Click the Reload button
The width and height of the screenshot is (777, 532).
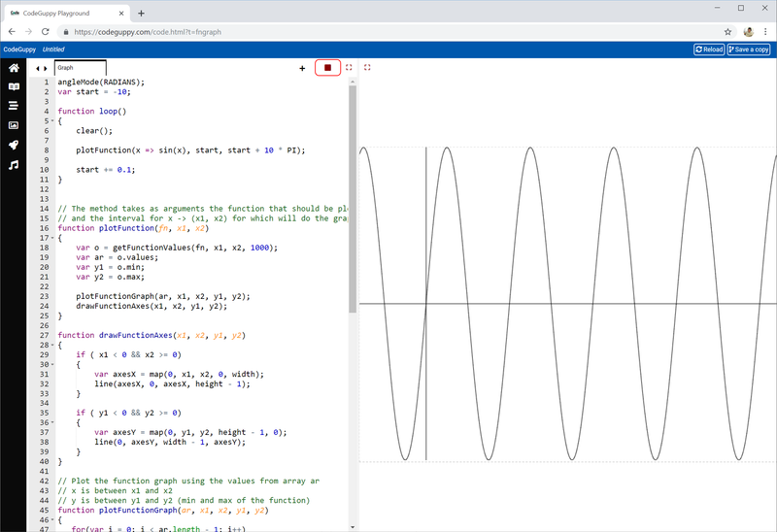(709, 50)
